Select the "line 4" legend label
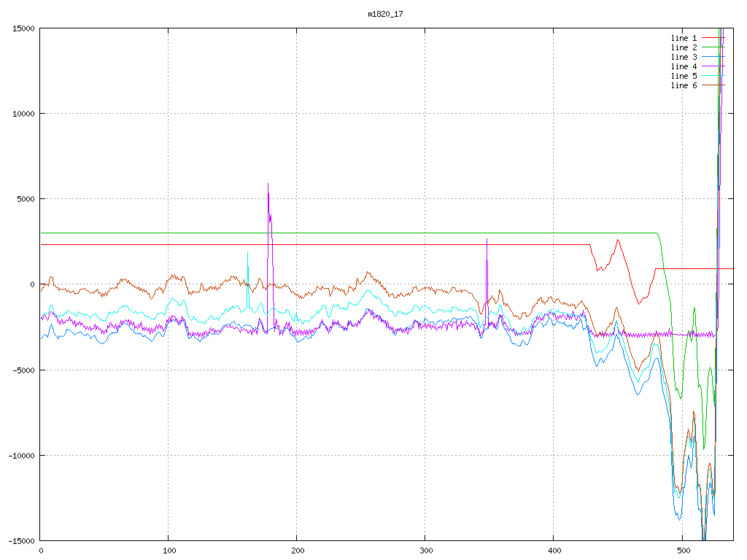 click(x=684, y=66)
